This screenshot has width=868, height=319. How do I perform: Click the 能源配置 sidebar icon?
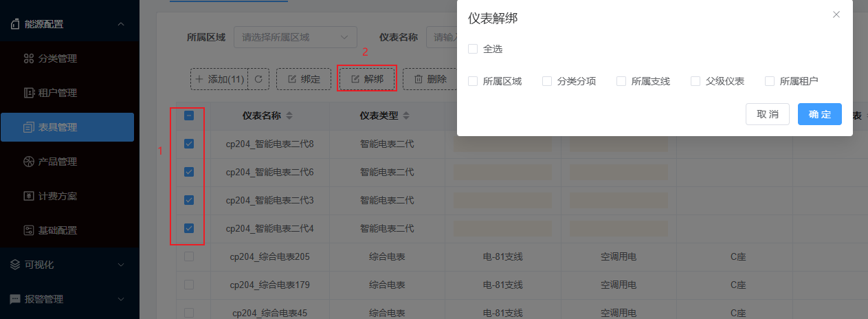point(15,24)
